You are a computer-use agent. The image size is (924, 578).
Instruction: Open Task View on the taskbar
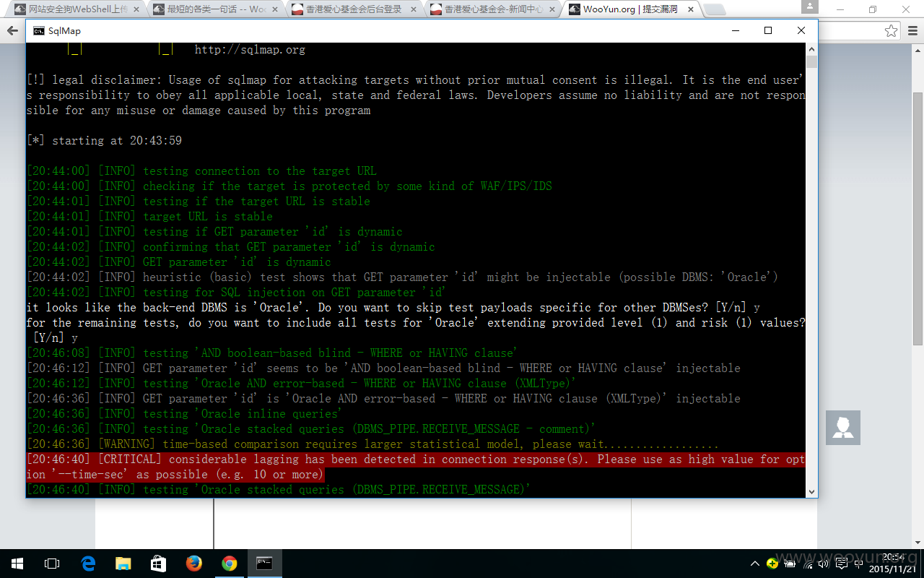pyautogui.click(x=52, y=564)
